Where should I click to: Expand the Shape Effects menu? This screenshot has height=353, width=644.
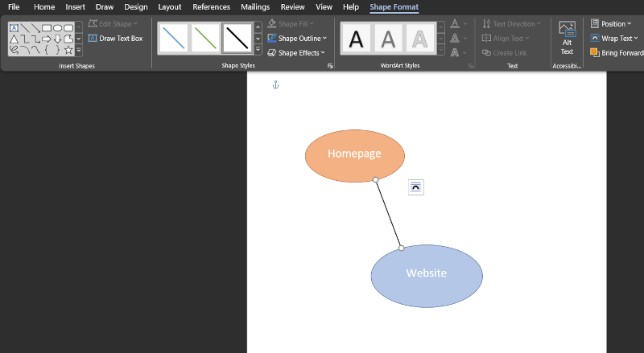tap(297, 52)
